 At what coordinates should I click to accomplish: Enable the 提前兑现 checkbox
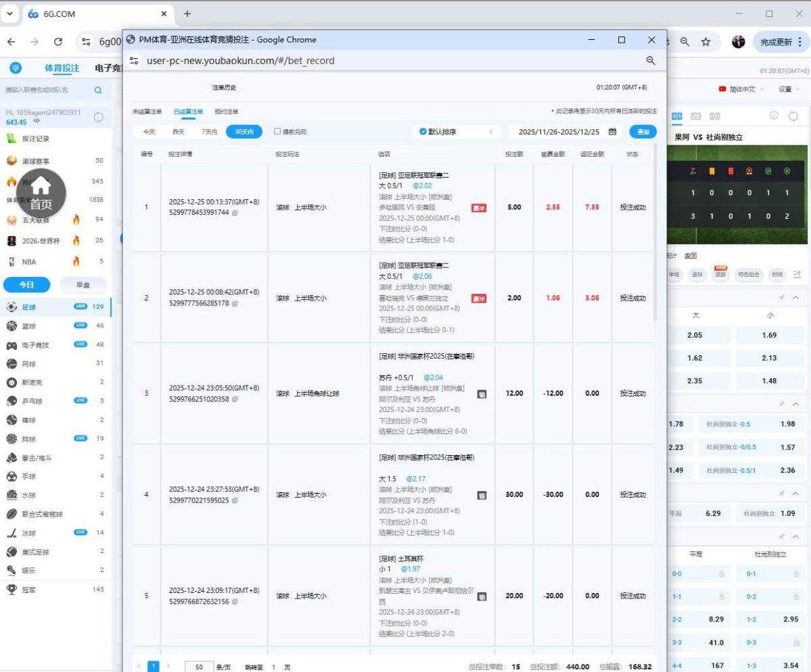[278, 132]
